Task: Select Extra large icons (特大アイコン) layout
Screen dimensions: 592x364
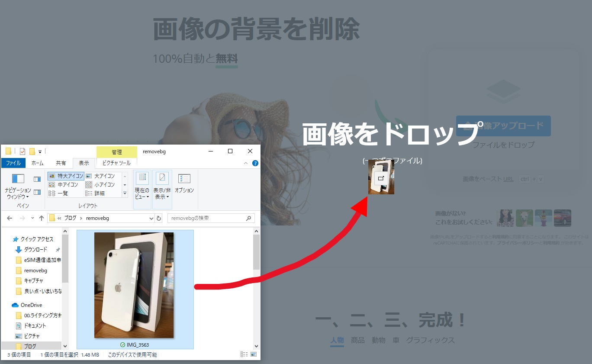Action: coord(66,176)
